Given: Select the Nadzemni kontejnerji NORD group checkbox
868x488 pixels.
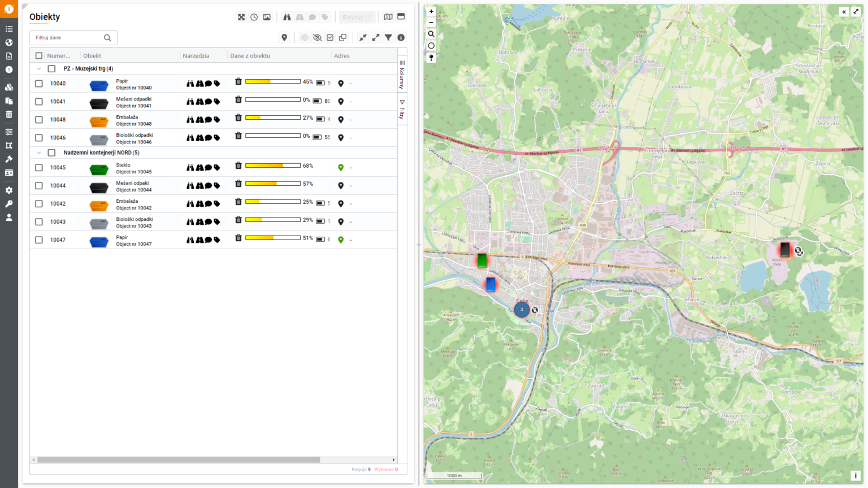Looking at the screenshot, I should pyautogui.click(x=51, y=152).
